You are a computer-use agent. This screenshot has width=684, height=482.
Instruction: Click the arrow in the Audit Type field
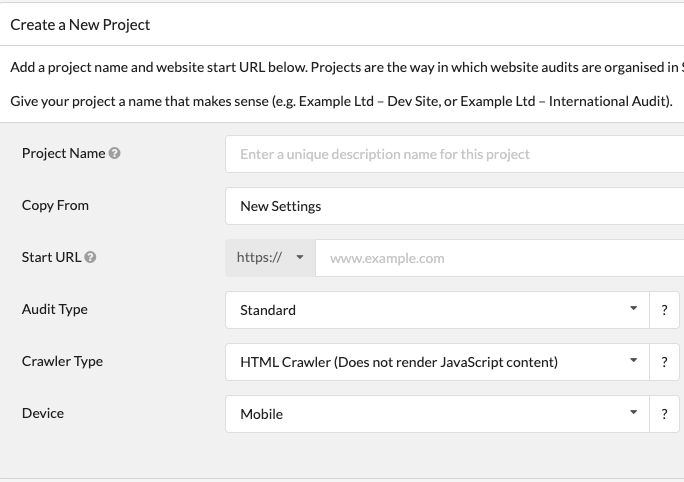click(633, 309)
